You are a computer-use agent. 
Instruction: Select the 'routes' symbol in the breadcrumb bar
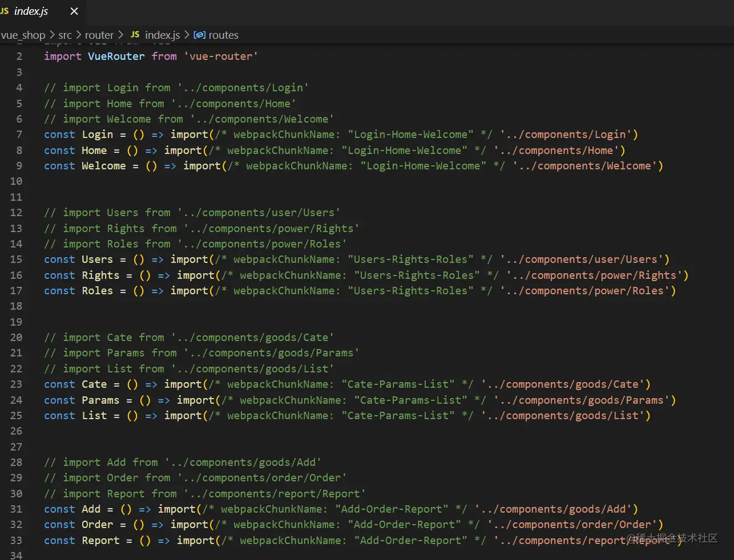223,35
